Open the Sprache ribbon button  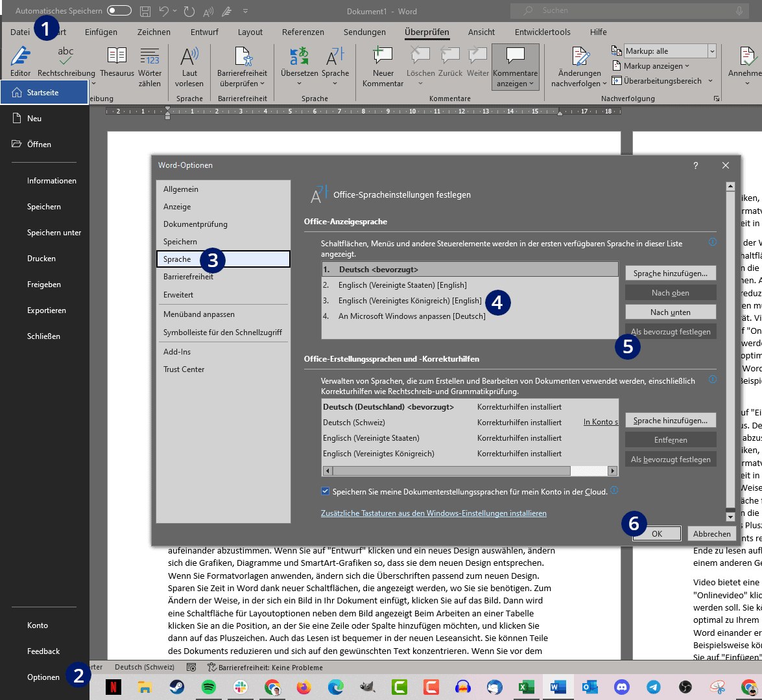tap(335, 67)
